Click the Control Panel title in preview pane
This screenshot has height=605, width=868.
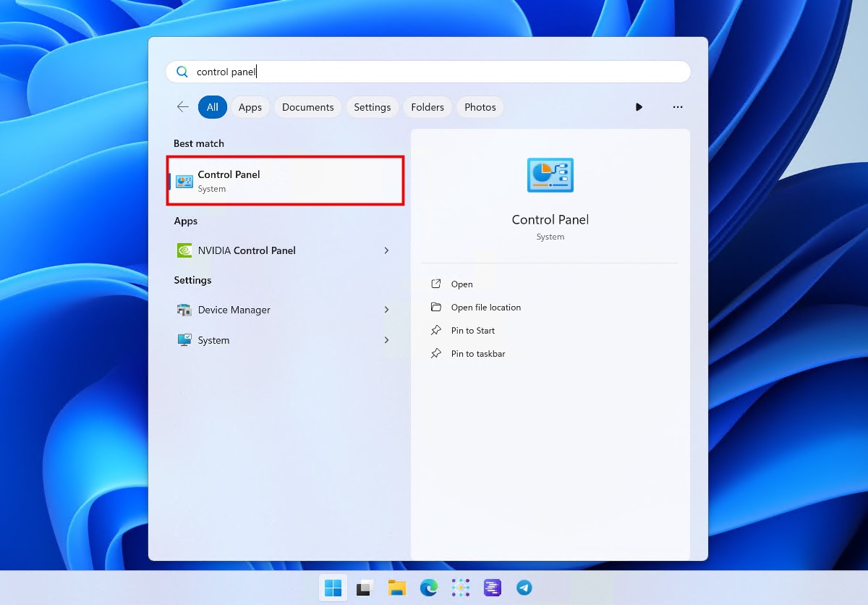pos(550,219)
